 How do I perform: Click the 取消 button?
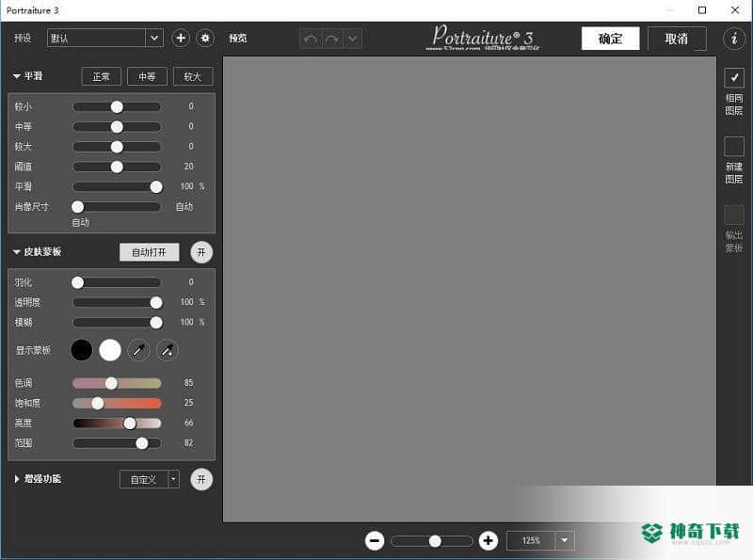[x=677, y=39]
